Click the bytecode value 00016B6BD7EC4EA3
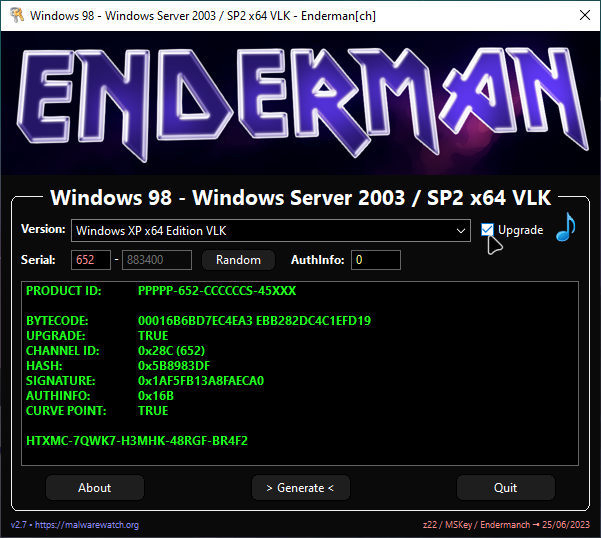The width and height of the screenshot is (601, 538). (x=195, y=321)
